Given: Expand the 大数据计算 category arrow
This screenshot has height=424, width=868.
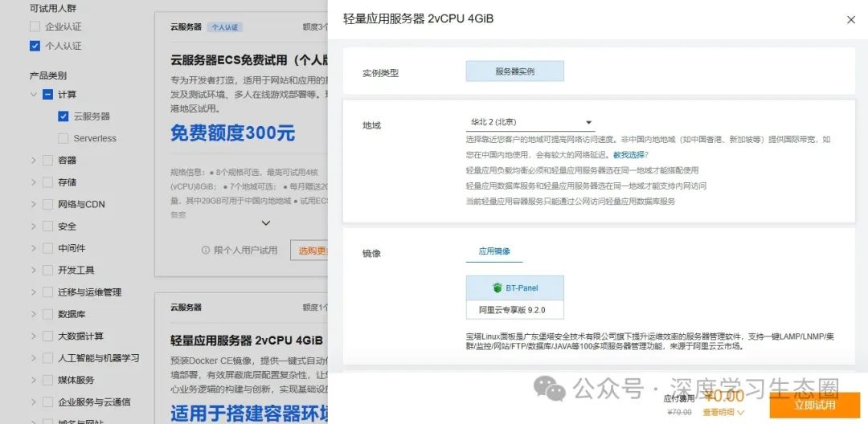Looking at the screenshot, I should (x=33, y=336).
